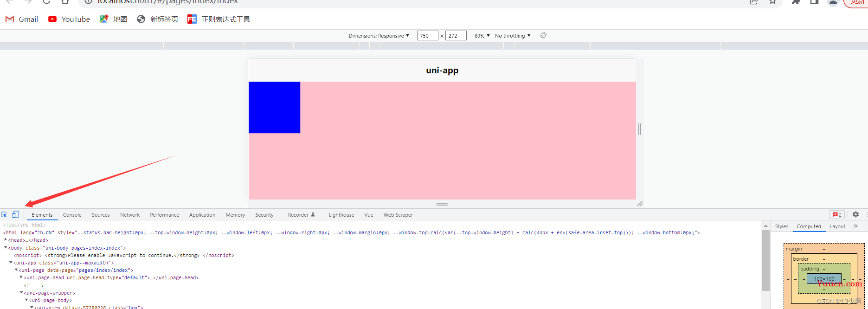Open the No throttling dropdown
The image size is (868, 309).
(513, 36)
